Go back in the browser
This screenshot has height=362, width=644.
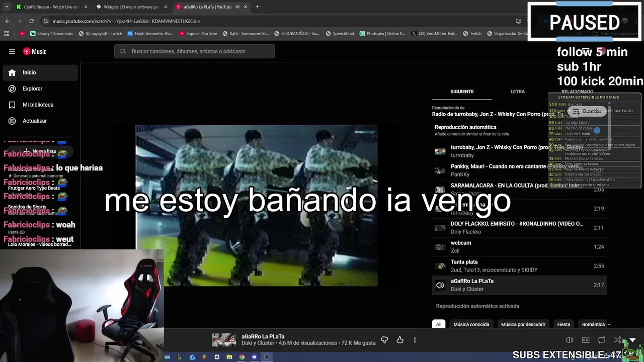(7, 21)
